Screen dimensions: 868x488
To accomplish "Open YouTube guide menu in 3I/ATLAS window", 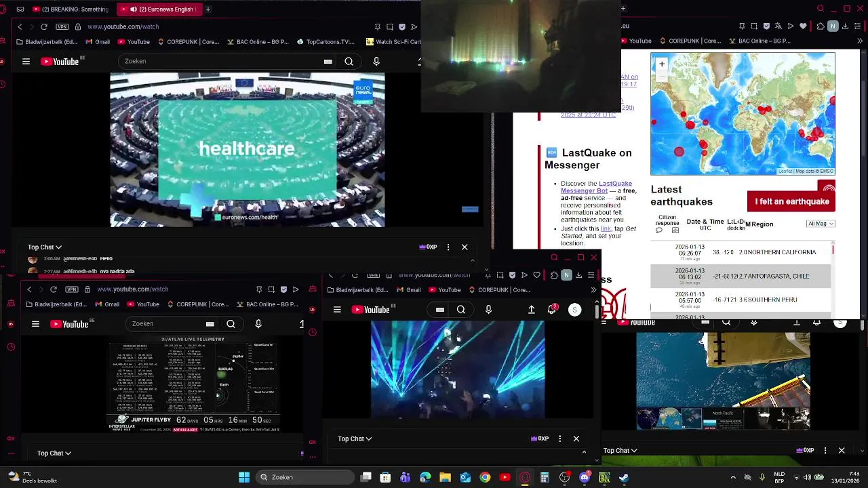I will click(35, 324).
